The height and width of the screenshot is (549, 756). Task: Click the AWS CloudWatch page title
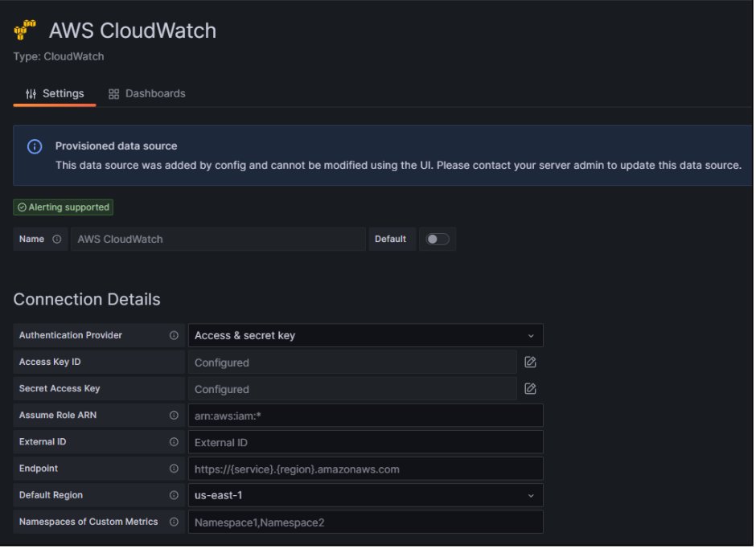(x=133, y=31)
